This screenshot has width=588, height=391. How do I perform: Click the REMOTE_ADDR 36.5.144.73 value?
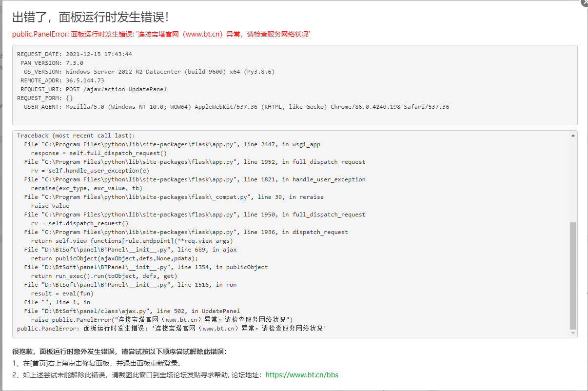[x=85, y=80]
